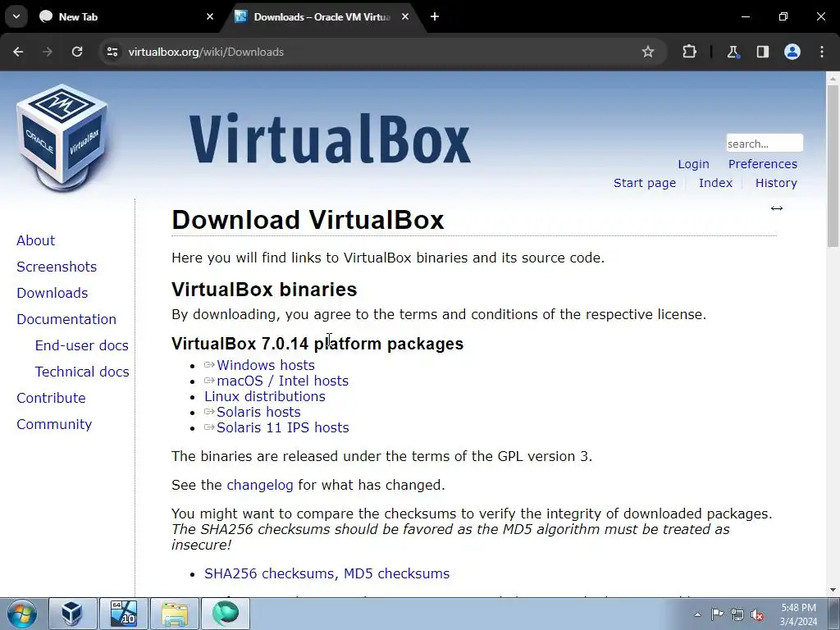
Task: Open Chrome three-dot menu
Action: (822, 52)
